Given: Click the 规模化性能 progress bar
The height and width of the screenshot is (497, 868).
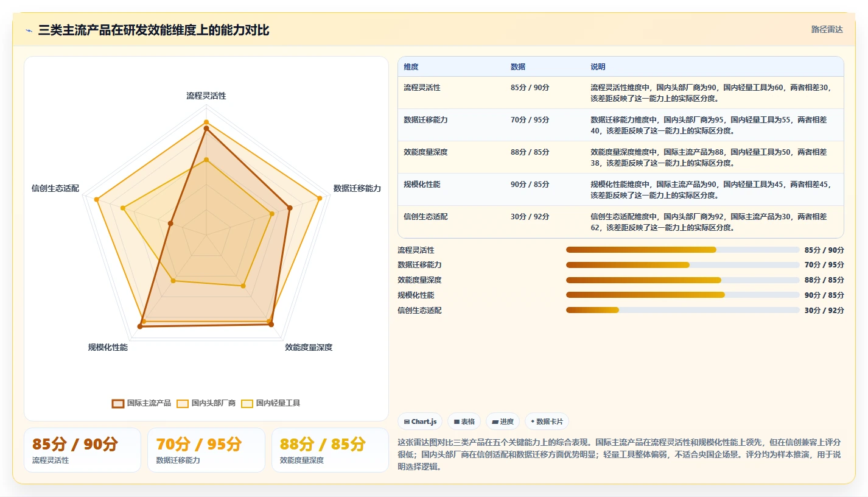Looking at the screenshot, I should pyautogui.click(x=682, y=295).
